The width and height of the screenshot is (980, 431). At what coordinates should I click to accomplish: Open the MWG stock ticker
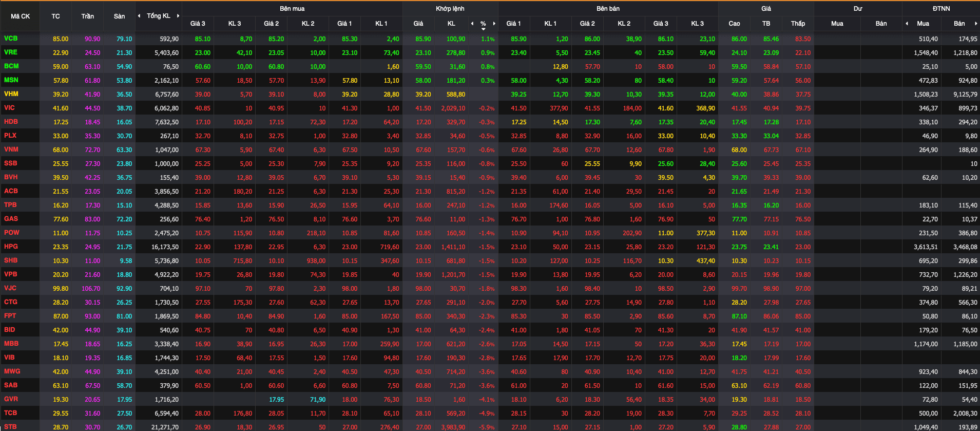pos(12,371)
